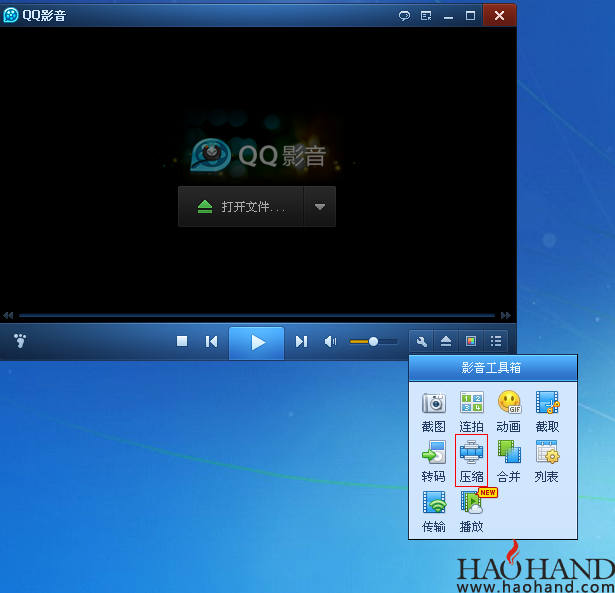Click the eject open-file icon in control bar

446,341
